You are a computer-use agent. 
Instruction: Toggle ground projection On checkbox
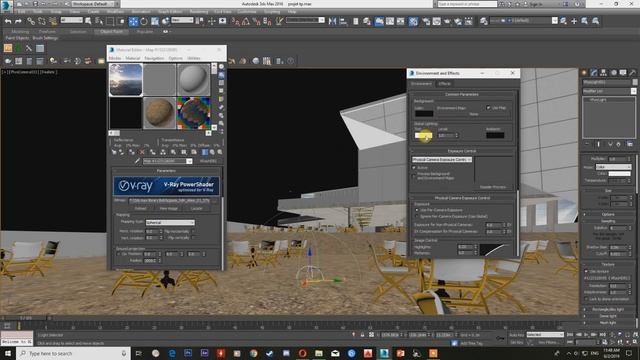(118, 254)
